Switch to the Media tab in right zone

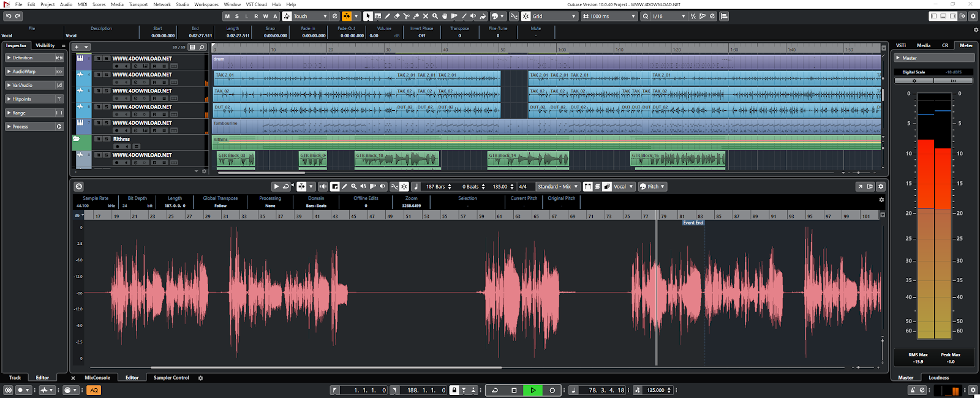tap(924, 45)
